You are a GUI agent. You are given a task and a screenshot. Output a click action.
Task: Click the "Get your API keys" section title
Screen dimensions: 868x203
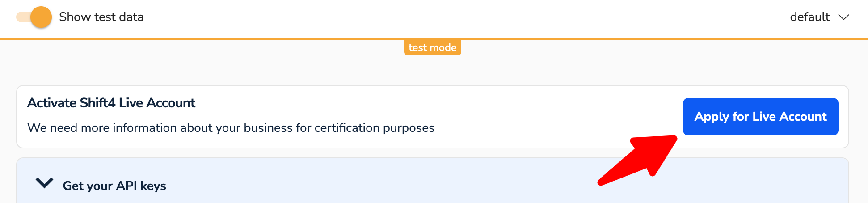114,186
